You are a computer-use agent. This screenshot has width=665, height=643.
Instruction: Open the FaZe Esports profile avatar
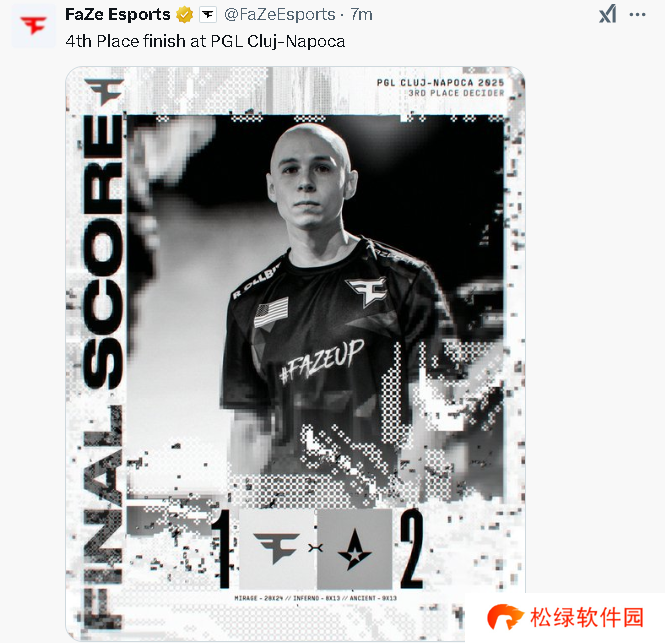(34, 25)
